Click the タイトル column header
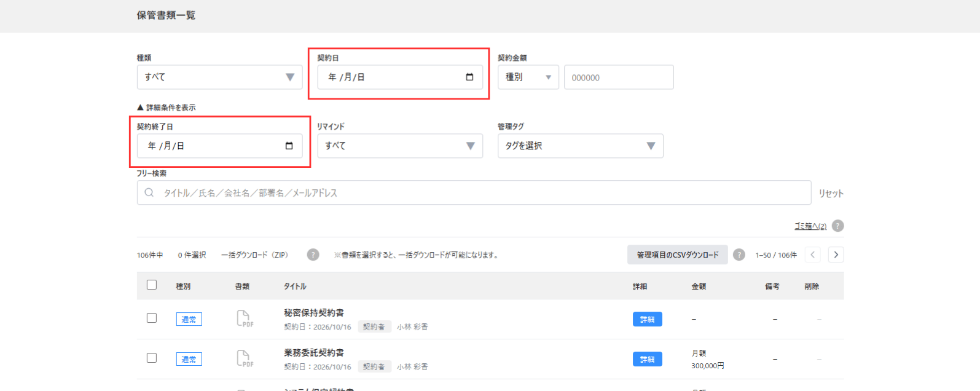 (x=295, y=286)
